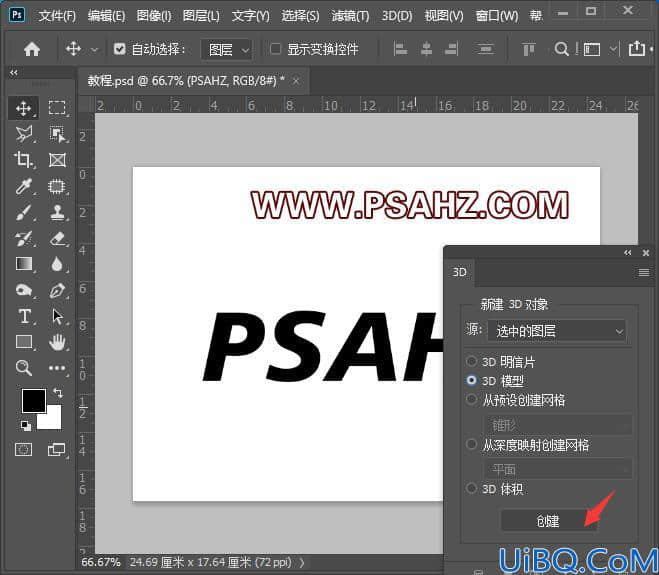Image resolution: width=659 pixels, height=575 pixels.
Task: Select the 3D 明信片 radio option
Action: [472, 361]
